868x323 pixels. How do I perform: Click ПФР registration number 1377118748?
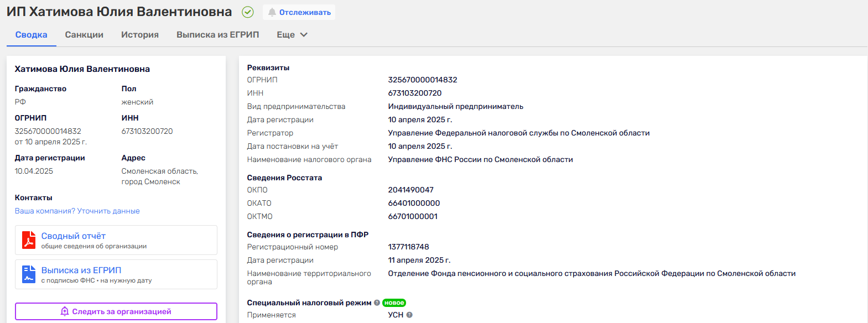(x=409, y=247)
